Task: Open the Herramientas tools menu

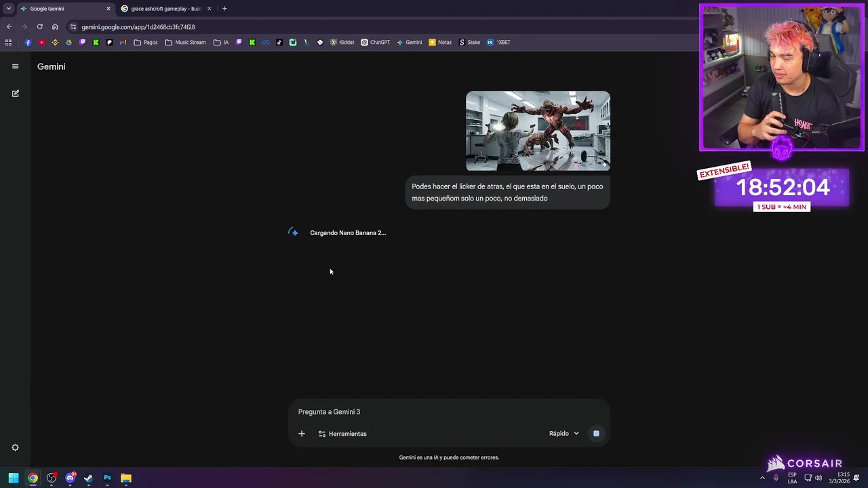Action: pos(342,434)
